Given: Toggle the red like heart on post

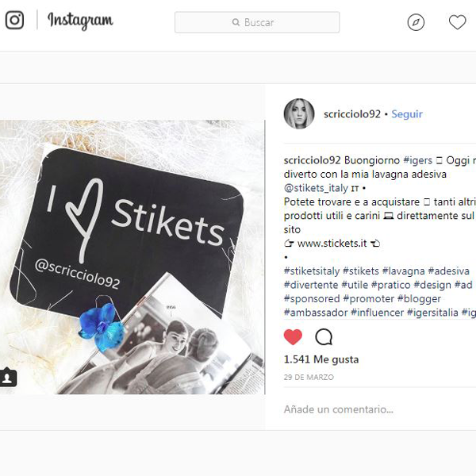Looking at the screenshot, I should click(x=293, y=337).
